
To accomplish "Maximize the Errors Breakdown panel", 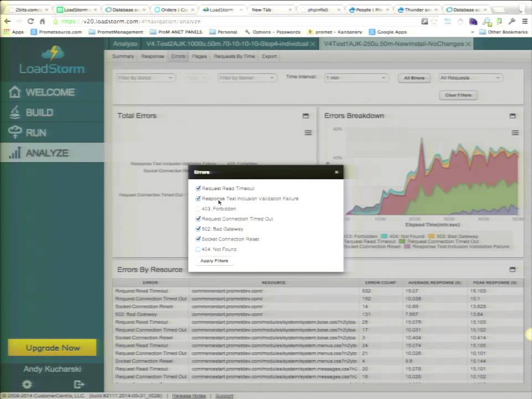I will pos(512,116).
